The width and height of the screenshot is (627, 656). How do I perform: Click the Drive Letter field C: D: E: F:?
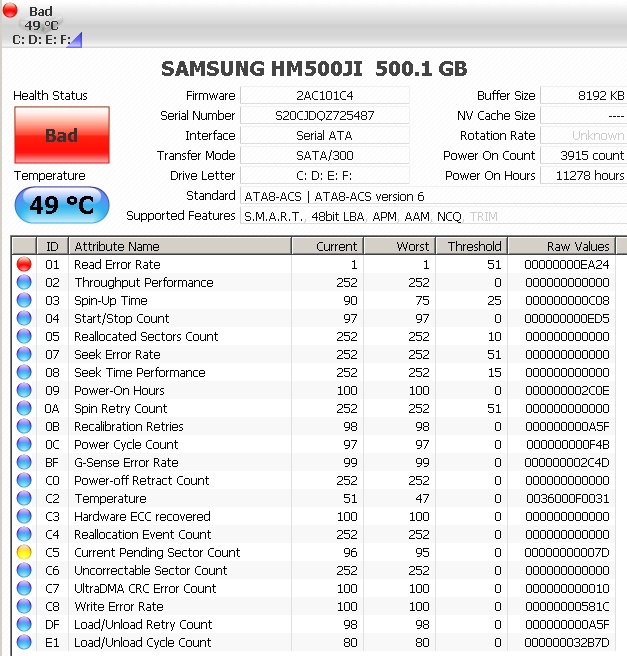pyautogui.click(x=325, y=176)
